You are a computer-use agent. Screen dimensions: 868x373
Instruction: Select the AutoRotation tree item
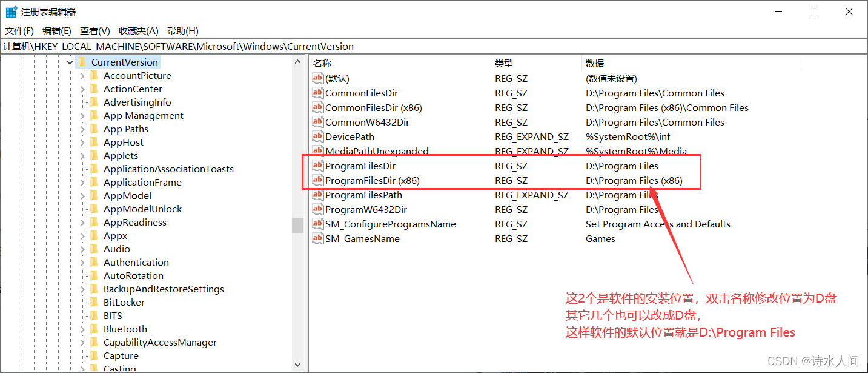pyautogui.click(x=133, y=275)
